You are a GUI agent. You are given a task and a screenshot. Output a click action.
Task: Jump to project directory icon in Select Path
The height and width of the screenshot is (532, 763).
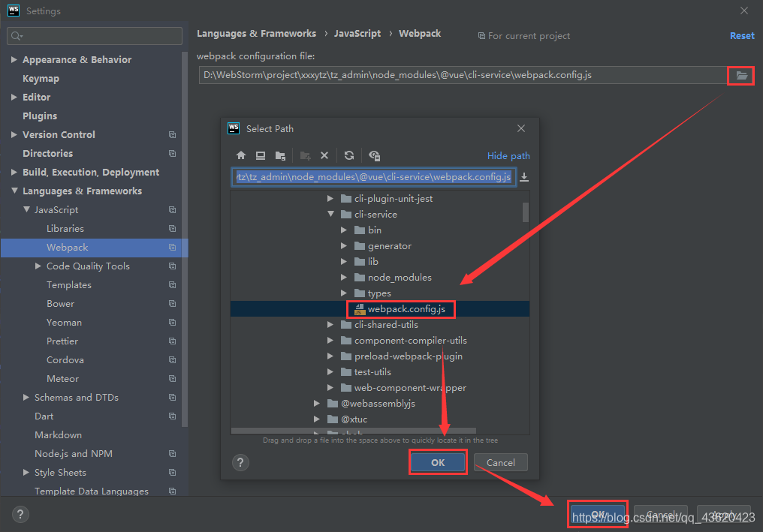pos(280,155)
